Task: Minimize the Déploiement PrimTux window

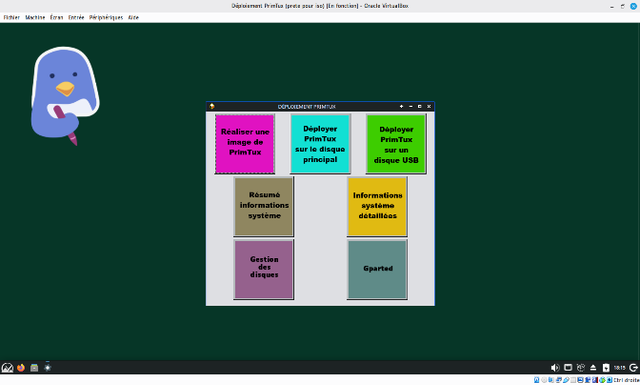Action: coord(411,106)
